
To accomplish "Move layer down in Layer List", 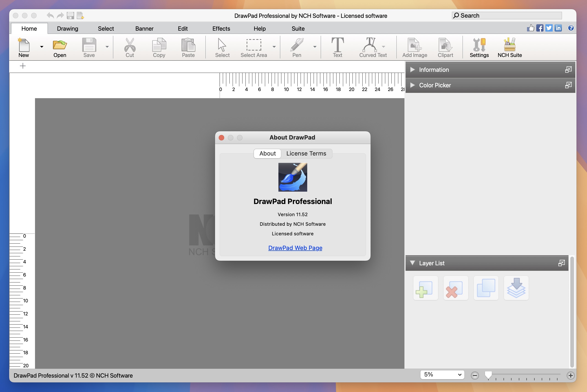I will click(x=516, y=288).
